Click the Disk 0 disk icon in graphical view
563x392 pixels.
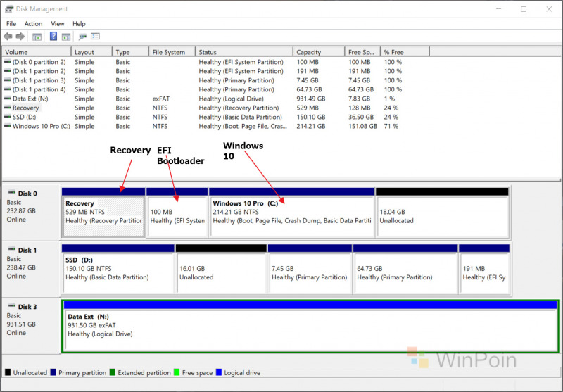pyautogui.click(x=12, y=192)
